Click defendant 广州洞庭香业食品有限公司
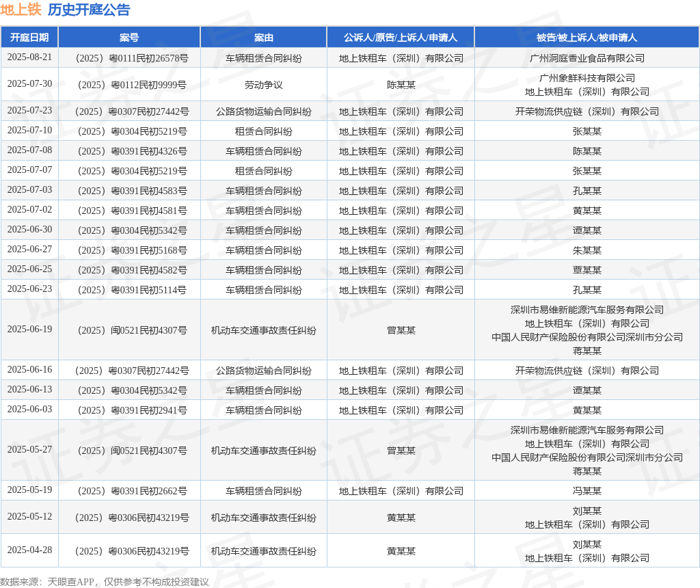This screenshot has width=700, height=588. (587, 58)
